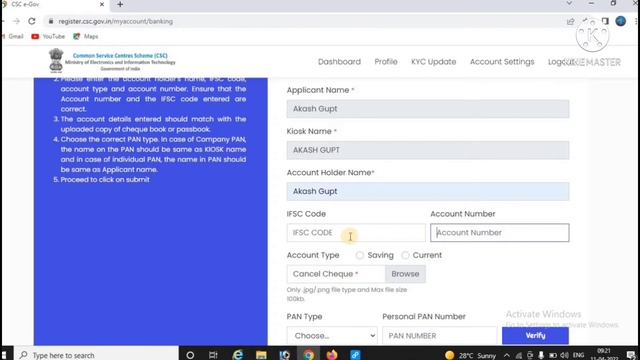Switch to Chrome on the taskbar

309,355
